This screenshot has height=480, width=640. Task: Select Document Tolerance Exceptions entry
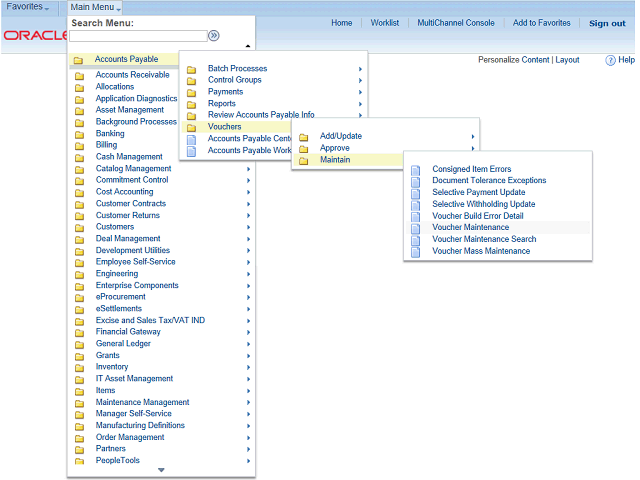pos(489,180)
